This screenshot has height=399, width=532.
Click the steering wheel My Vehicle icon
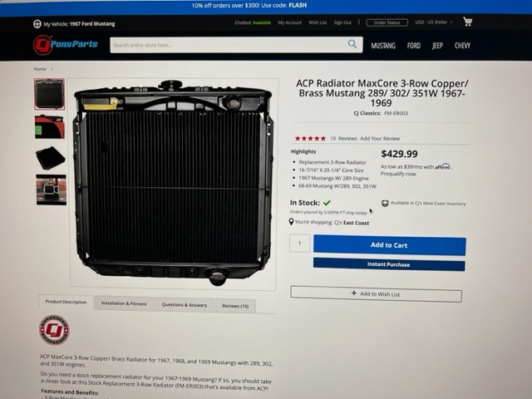[x=37, y=24]
